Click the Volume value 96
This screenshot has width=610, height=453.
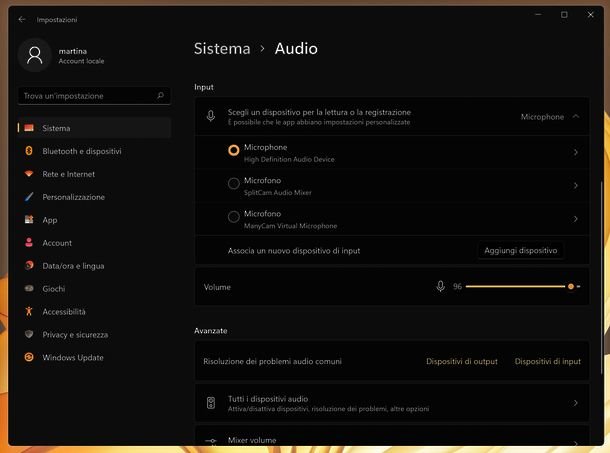tap(457, 286)
